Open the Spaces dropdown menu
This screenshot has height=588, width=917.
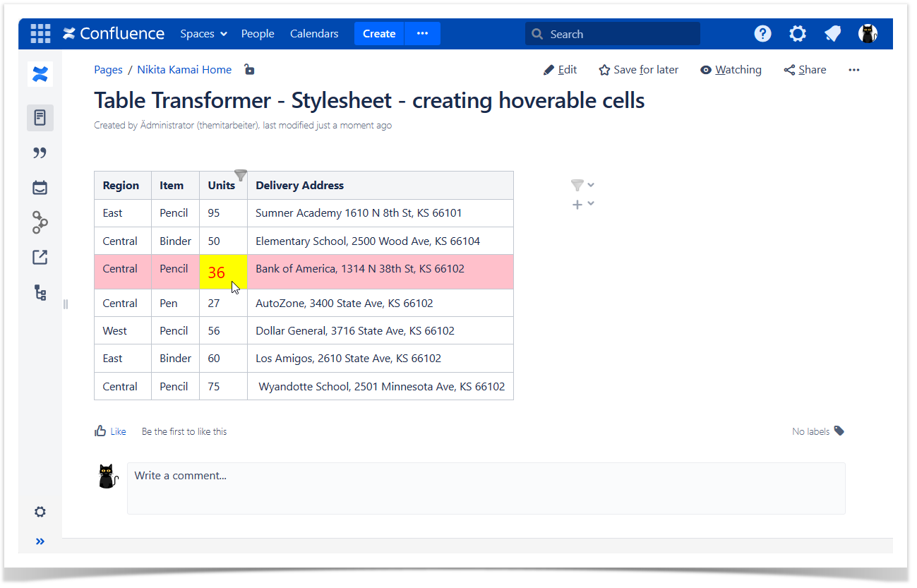(x=203, y=34)
